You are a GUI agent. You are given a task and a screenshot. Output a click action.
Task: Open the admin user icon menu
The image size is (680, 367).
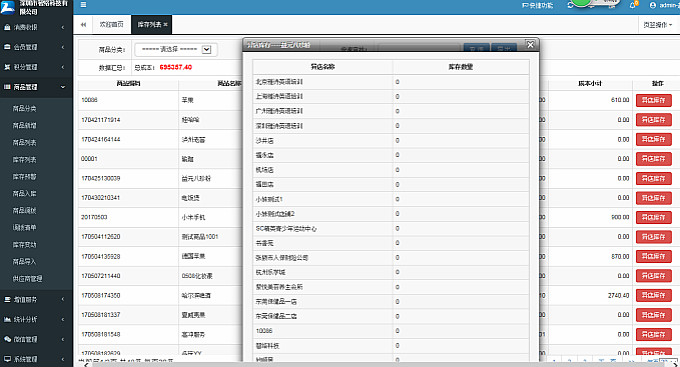pyautogui.click(x=653, y=5)
